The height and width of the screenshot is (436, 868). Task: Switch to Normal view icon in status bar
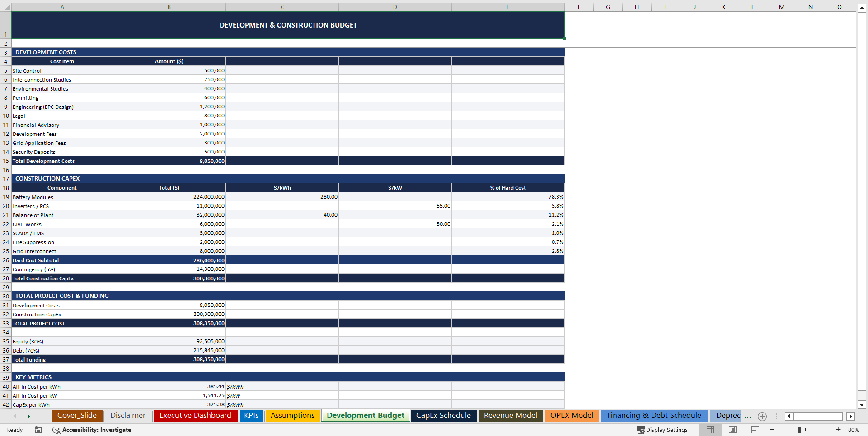[710, 430]
